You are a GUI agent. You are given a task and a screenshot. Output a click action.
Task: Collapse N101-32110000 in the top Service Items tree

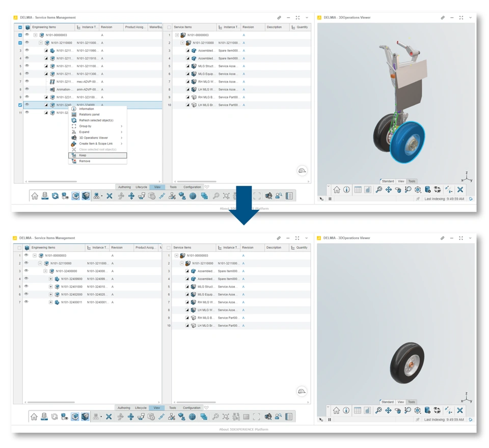182,43
